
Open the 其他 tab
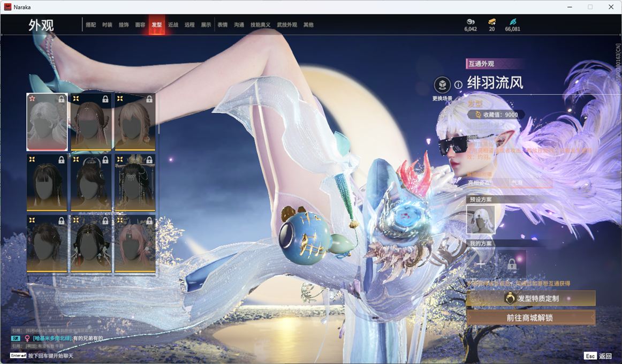pyautogui.click(x=308, y=25)
